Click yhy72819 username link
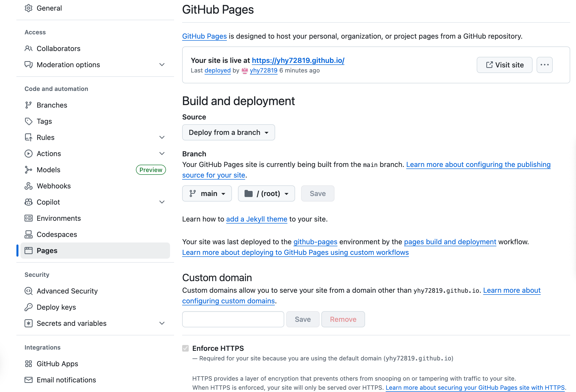The image size is (576, 392). click(x=263, y=70)
